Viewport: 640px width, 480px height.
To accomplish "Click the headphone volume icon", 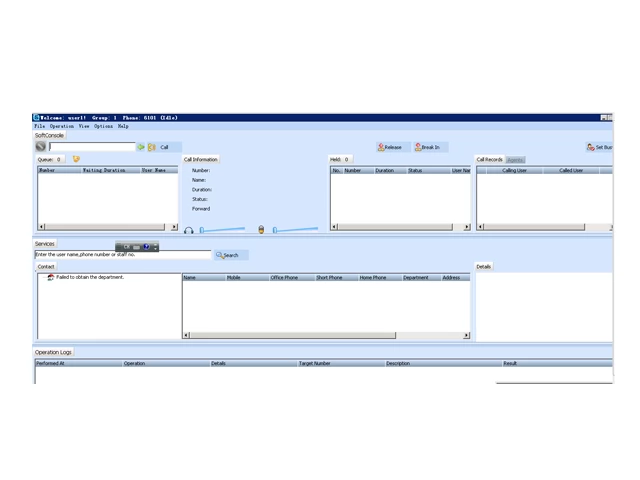I will [188, 230].
